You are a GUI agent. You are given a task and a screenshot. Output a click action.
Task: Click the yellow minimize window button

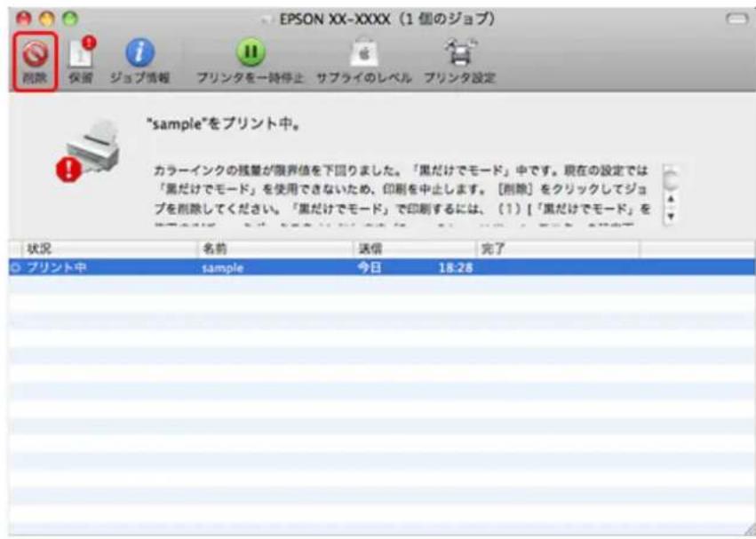(45, 18)
